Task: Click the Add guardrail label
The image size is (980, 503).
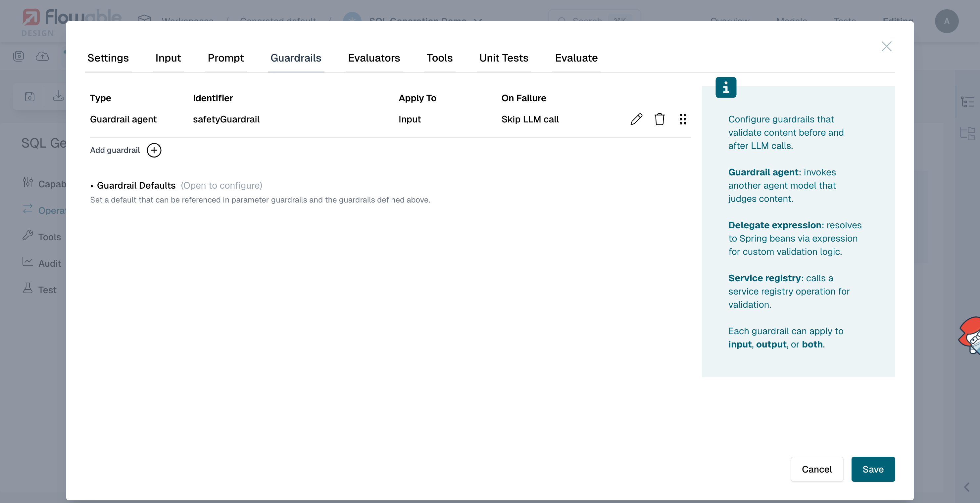Action: click(115, 150)
